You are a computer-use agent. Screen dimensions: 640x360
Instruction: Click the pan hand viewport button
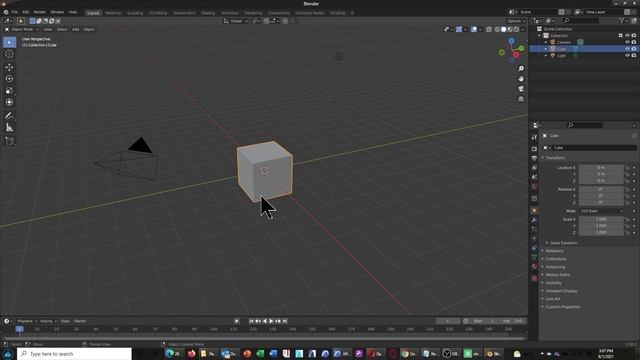tap(521, 79)
